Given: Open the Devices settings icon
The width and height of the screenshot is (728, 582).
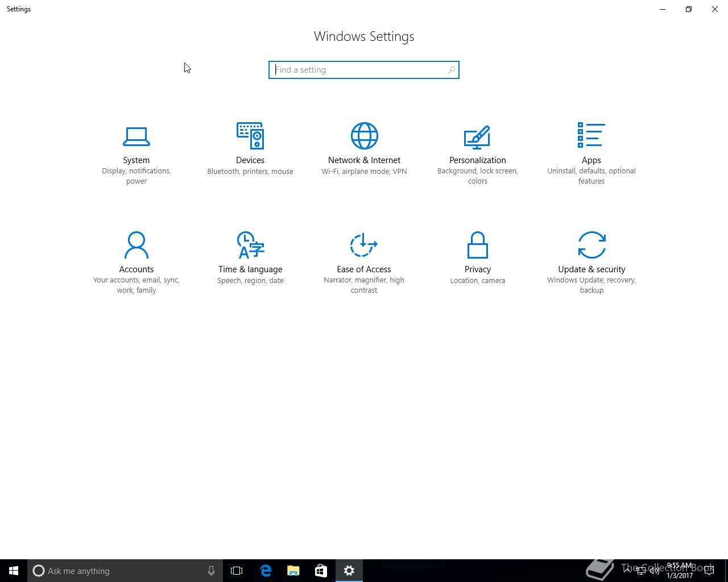Looking at the screenshot, I should tap(250, 136).
